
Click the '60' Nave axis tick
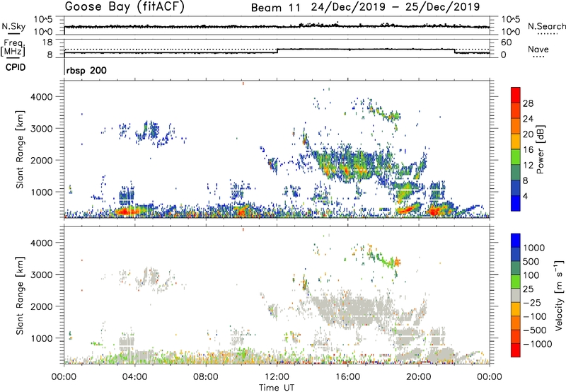(507, 42)
